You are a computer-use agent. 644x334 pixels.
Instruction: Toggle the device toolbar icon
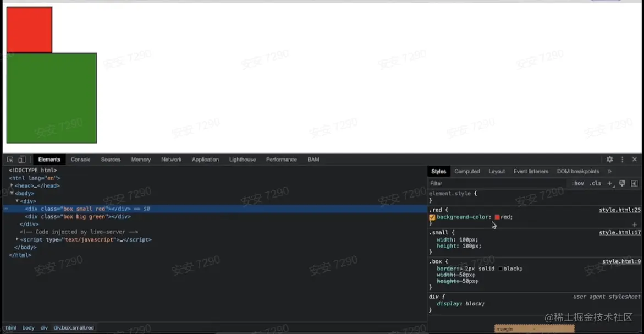(x=22, y=160)
